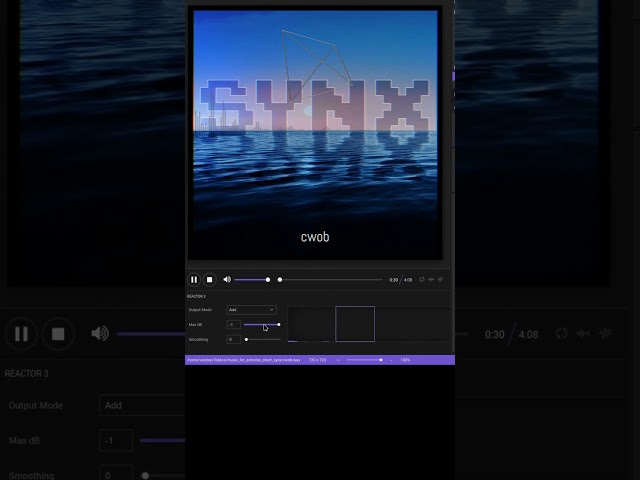Select the SYNX text layer on canvas

(315, 105)
